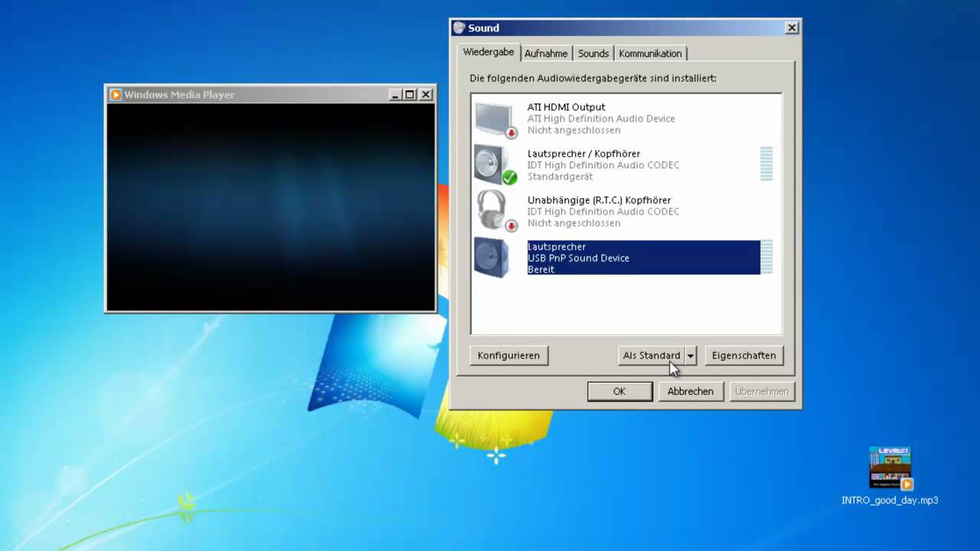Viewport: 980px width, 551px height.
Task: Click the Lautsprecher / Kopfhörer speaker icon
Action: 495,165
